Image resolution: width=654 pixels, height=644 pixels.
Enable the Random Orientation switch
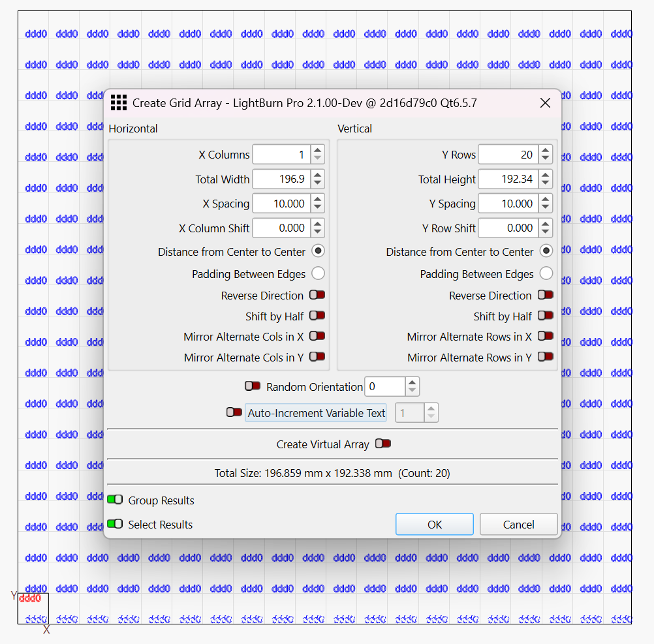pos(253,386)
